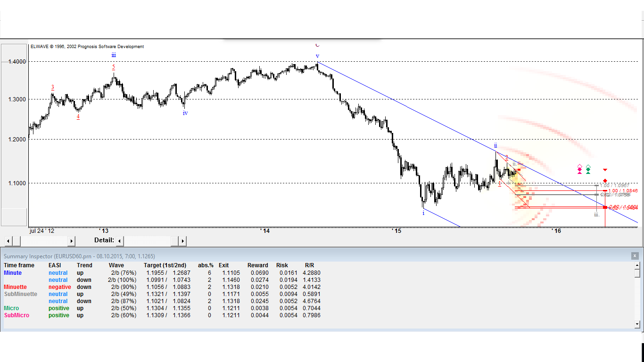Close the Summary Inspector panel

tap(635, 255)
